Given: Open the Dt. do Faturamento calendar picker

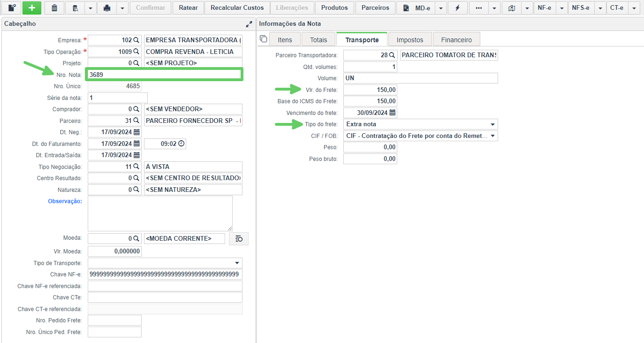Looking at the screenshot, I should (x=136, y=144).
